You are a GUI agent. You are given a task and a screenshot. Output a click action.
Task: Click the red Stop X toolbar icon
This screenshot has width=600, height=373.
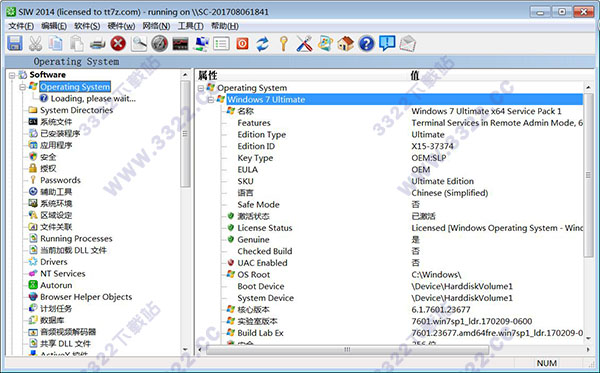tap(118, 44)
